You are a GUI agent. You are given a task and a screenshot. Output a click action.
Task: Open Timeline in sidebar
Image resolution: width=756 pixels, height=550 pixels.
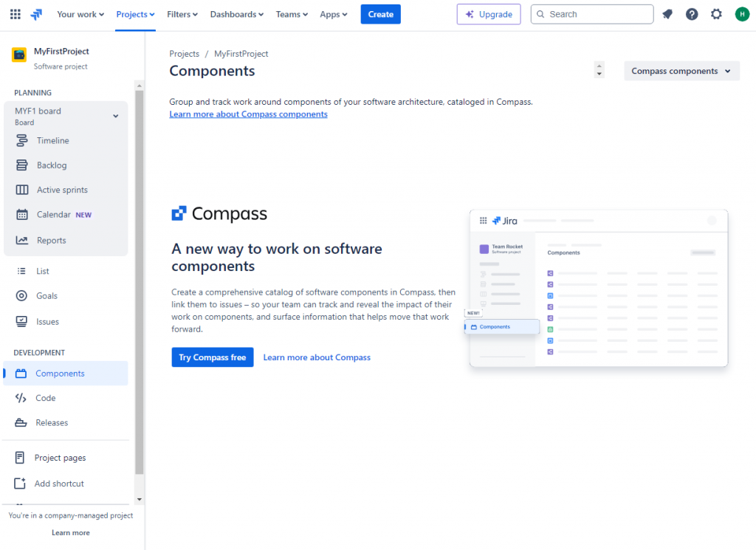pyautogui.click(x=66, y=140)
